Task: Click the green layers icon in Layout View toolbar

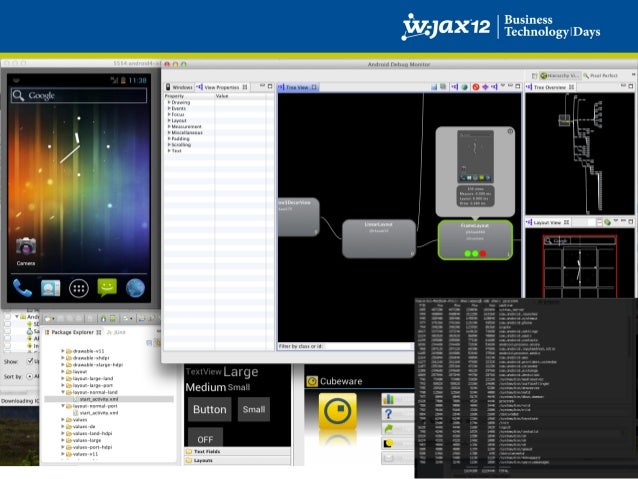Action: click(x=607, y=222)
